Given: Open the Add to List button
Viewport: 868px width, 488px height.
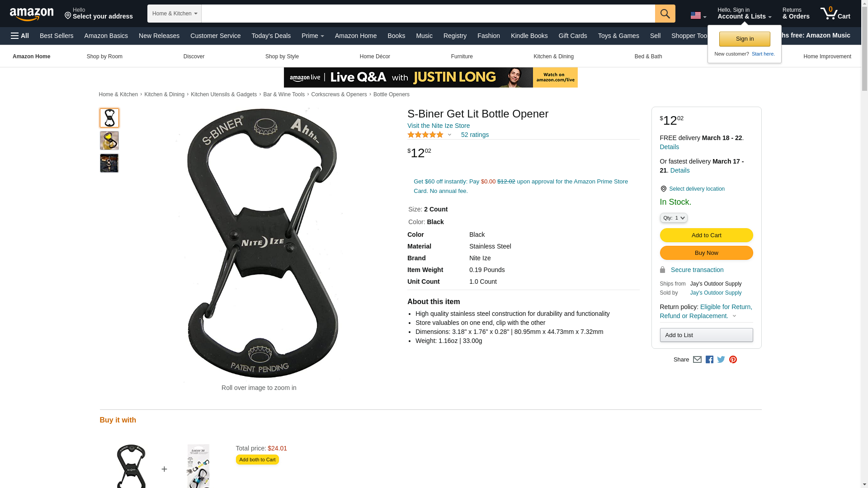Looking at the screenshot, I should pyautogui.click(x=706, y=335).
